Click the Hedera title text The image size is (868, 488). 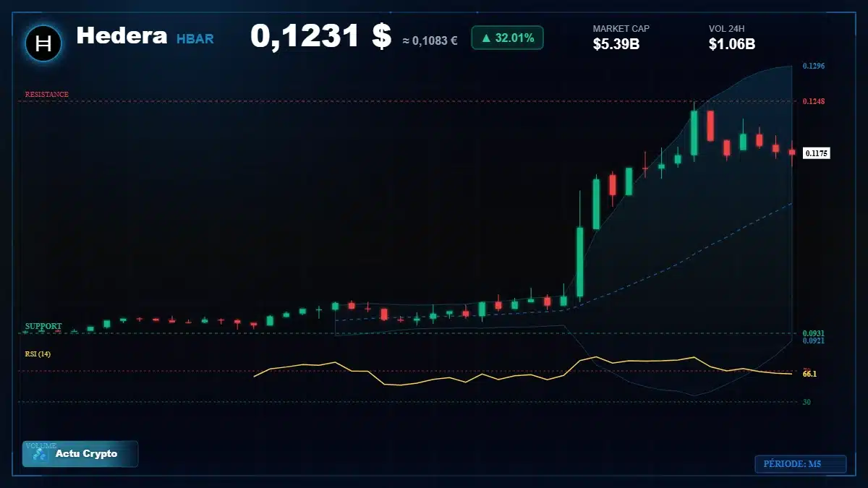tap(122, 35)
